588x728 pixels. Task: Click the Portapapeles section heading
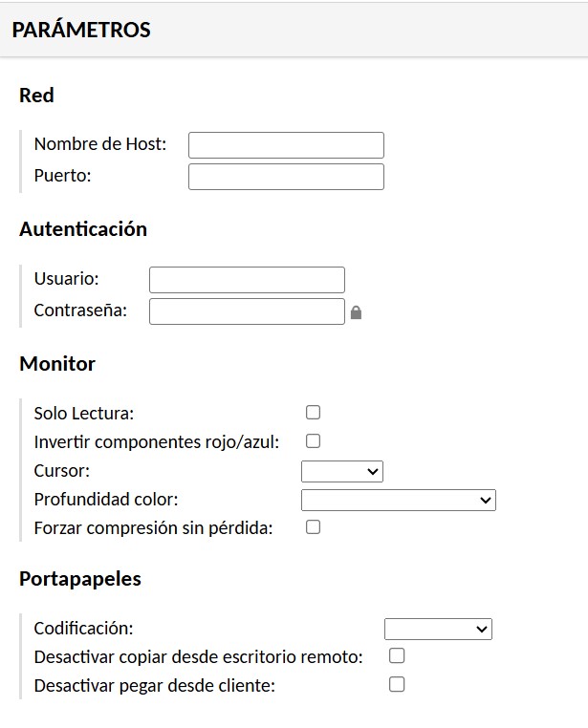(80, 579)
